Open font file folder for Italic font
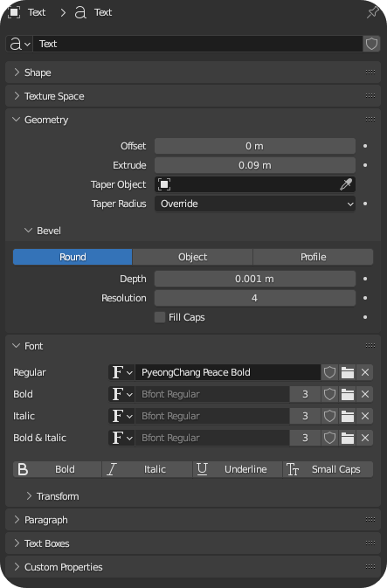 click(348, 416)
